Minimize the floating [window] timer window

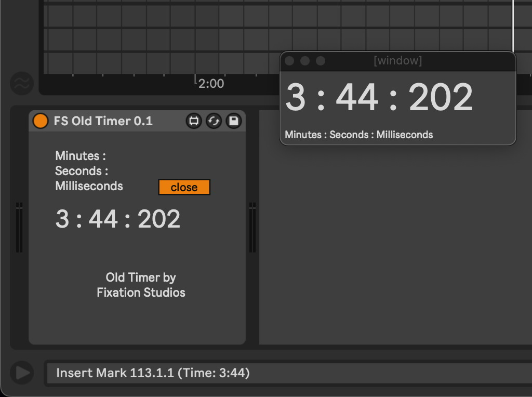pyautogui.click(x=305, y=61)
